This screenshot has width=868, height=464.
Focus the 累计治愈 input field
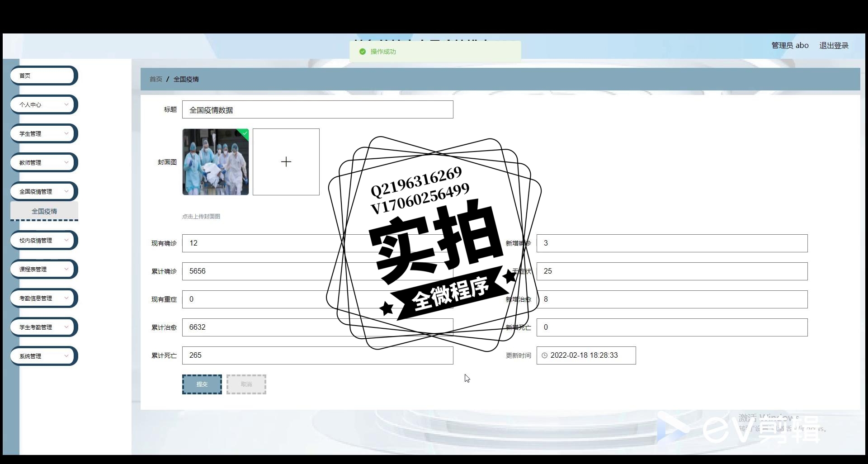[318, 327]
